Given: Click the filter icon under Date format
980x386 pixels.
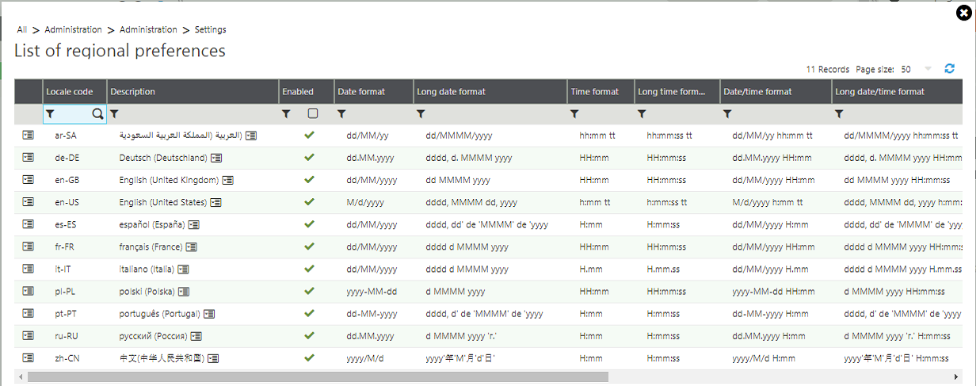Looking at the screenshot, I should tap(341, 114).
